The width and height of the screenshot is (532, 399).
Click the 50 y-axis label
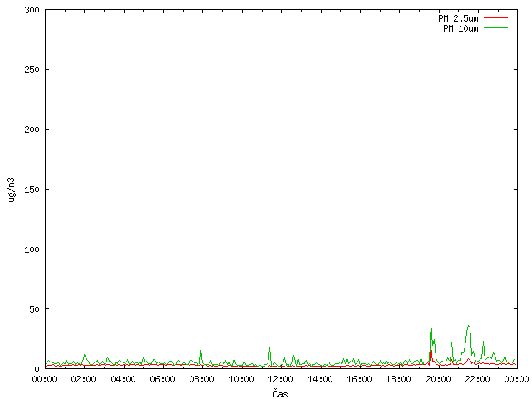pyautogui.click(x=34, y=309)
